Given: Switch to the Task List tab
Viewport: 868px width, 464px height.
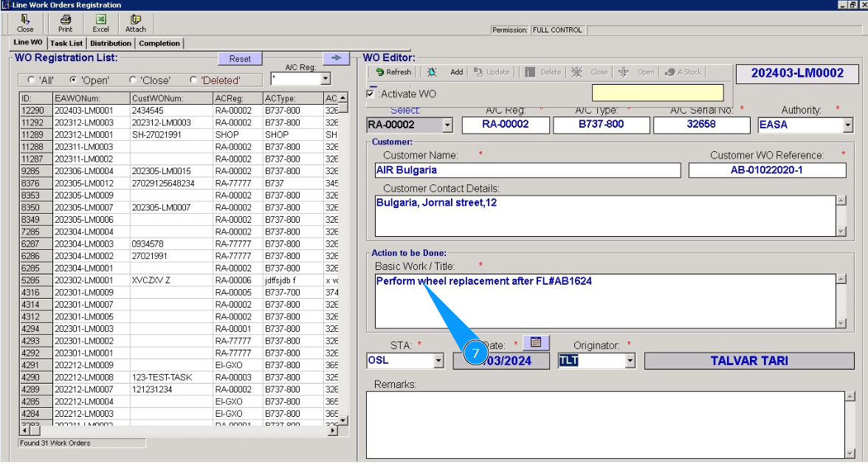Looking at the screenshot, I should pos(66,44).
